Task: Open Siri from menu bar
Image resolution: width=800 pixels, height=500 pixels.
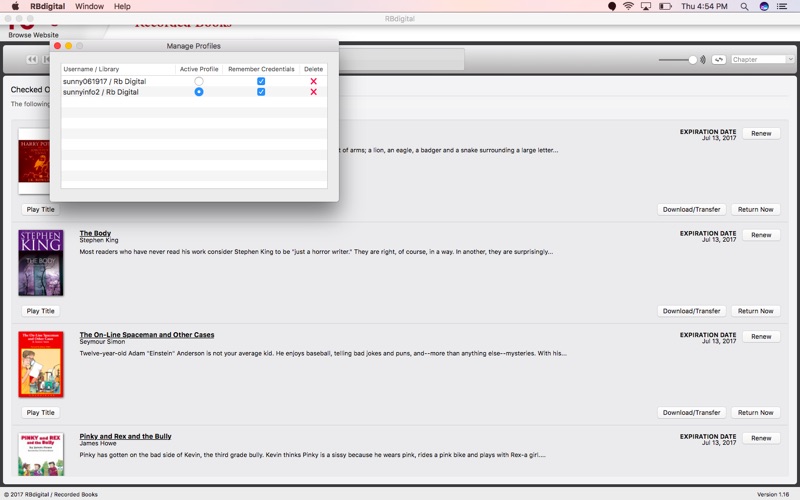Action: [764, 6]
